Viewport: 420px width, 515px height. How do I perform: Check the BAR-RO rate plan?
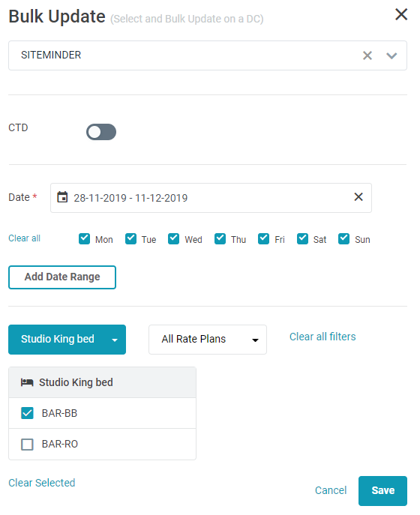coord(27,444)
